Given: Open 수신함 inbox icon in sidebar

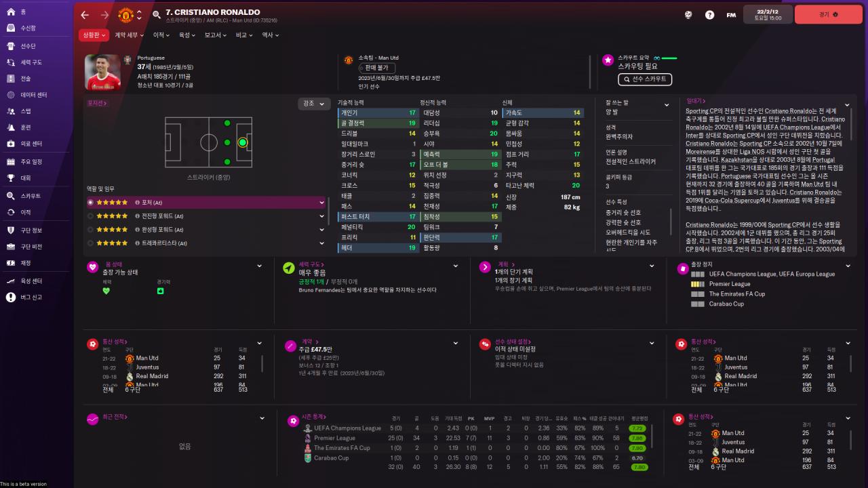Looking at the screenshot, I should 10,28.
